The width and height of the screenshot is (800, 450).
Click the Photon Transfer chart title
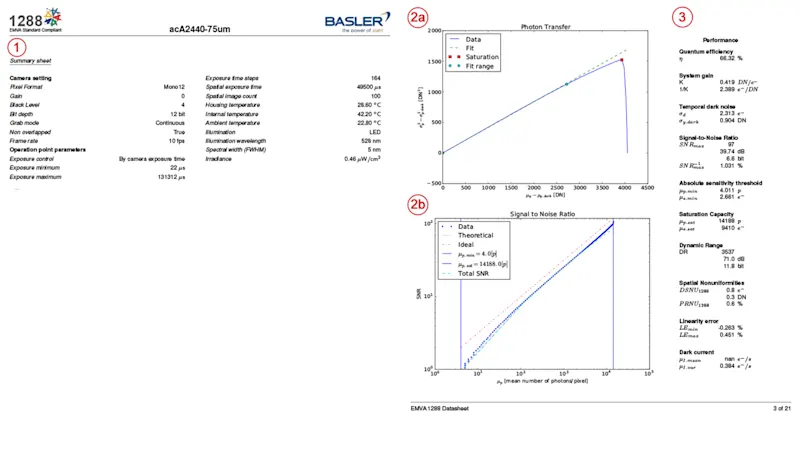547,26
